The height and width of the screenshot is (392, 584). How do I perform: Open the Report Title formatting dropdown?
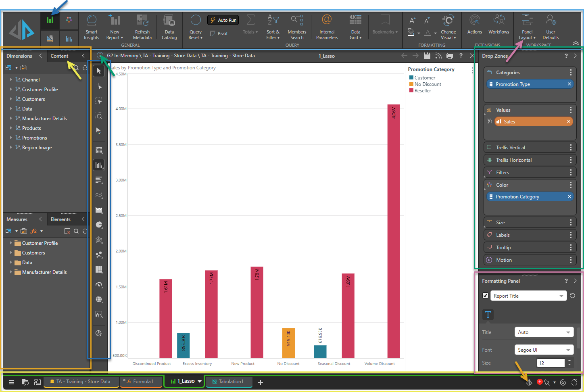528,296
